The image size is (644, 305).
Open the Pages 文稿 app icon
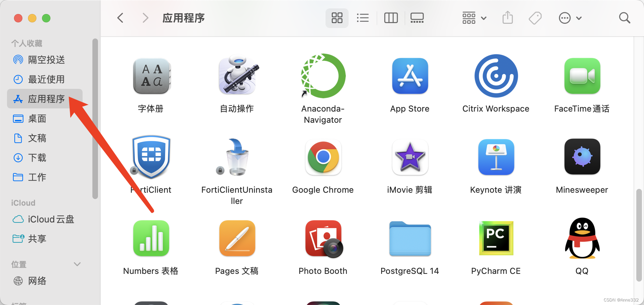pyautogui.click(x=237, y=238)
